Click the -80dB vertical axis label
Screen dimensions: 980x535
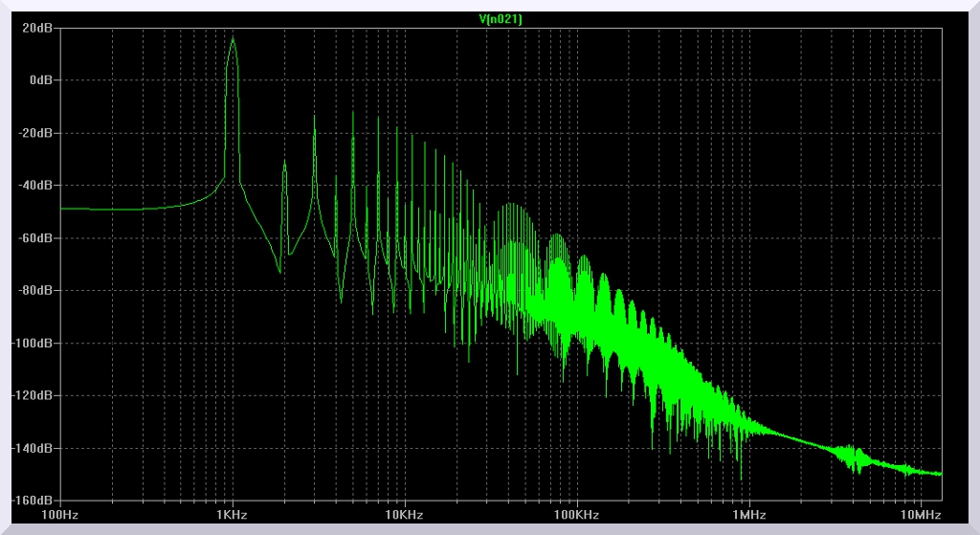(x=37, y=290)
